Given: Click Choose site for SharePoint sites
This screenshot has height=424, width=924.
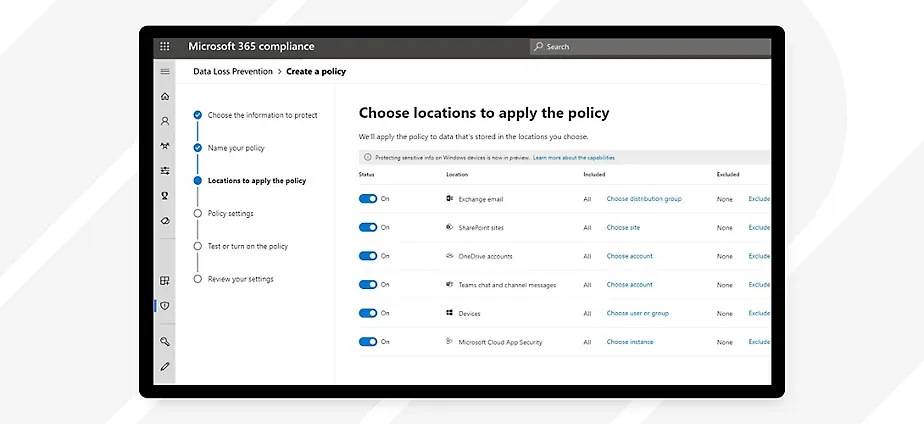Looking at the screenshot, I should coord(623,227).
